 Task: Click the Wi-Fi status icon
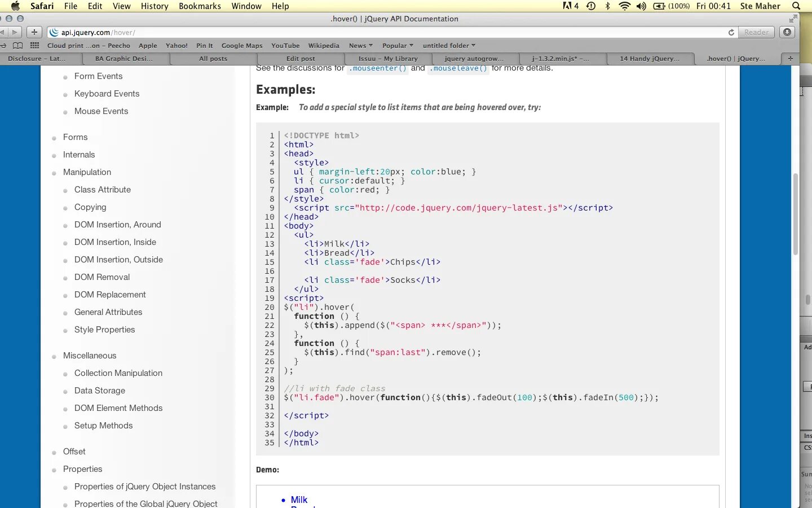click(624, 6)
